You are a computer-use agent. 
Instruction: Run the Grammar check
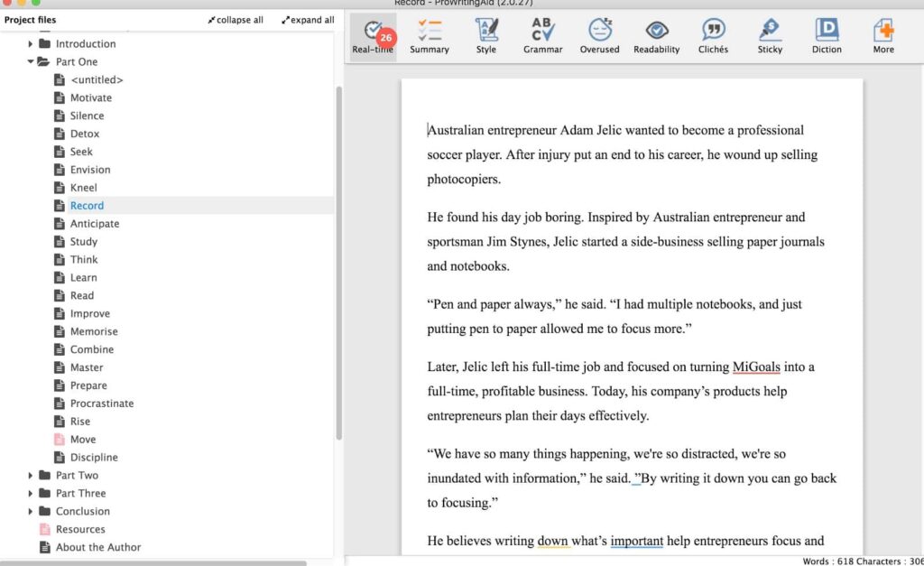[543, 37]
